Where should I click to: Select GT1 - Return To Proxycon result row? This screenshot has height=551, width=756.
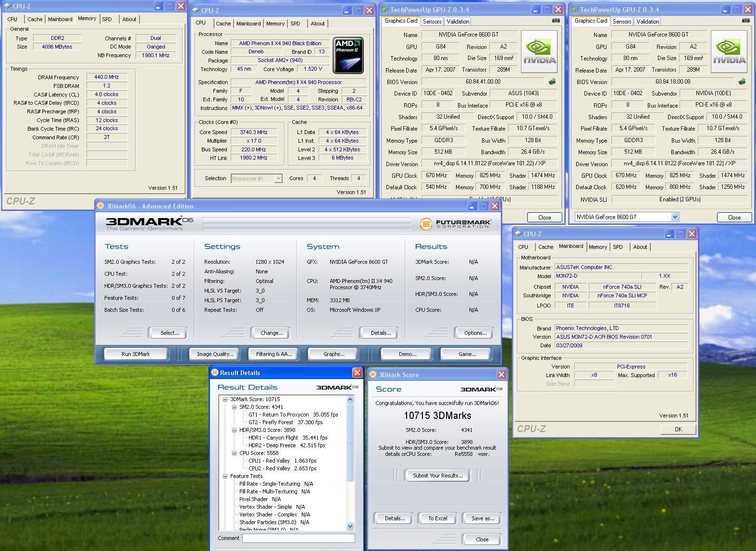click(x=293, y=415)
